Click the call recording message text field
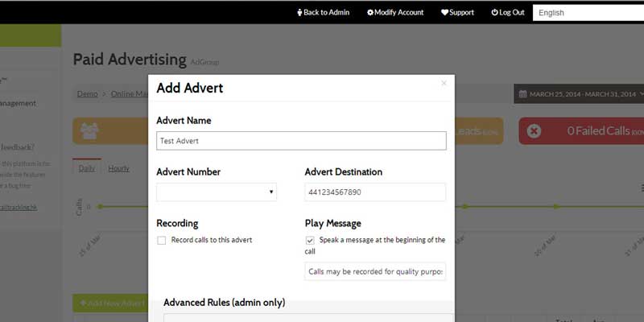This screenshot has height=322, width=644. [375, 272]
